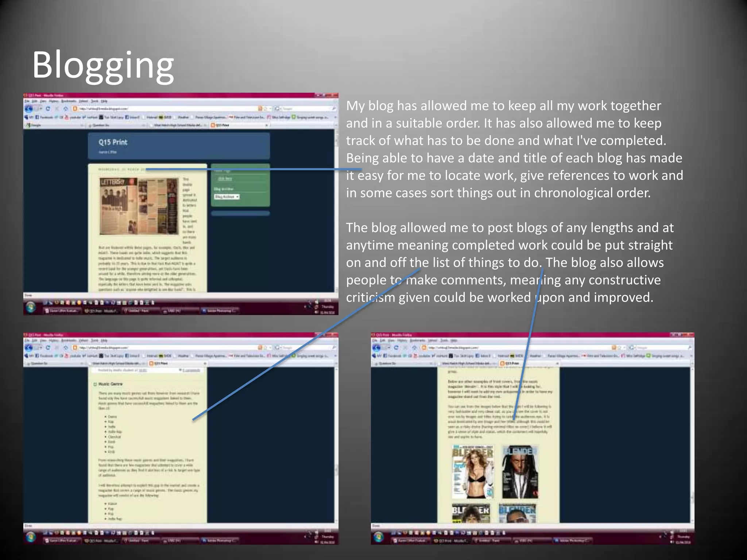Click the back arrow in the Music Genre browser
Viewport: 747px width, 560px height.
(x=28, y=348)
